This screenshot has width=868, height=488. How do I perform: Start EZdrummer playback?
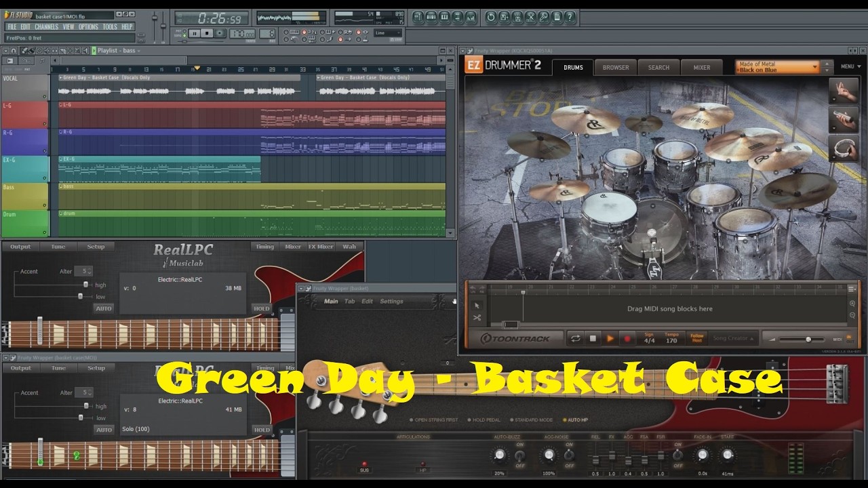click(610, 338)
